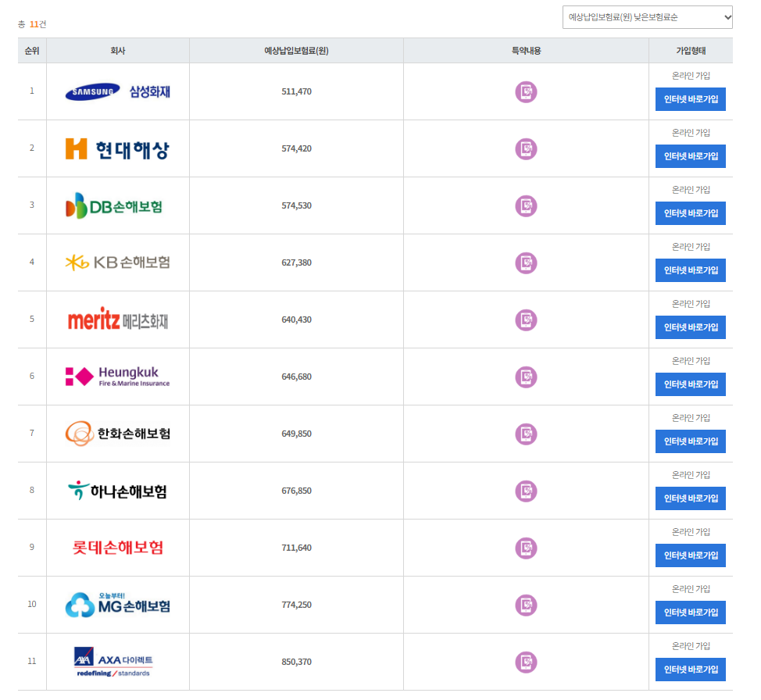Open special terms icon for MG손해보험 row
Viewport: 761px width, 700px height.
tap(526, 605)
